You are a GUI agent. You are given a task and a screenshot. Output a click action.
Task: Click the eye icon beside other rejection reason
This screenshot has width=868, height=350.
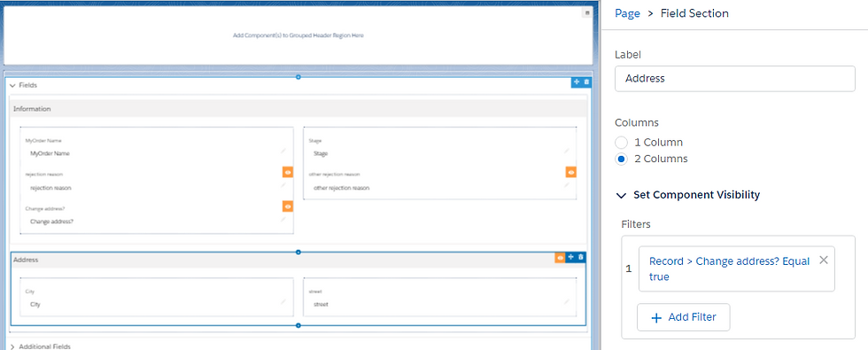click(x=570, y=172)
